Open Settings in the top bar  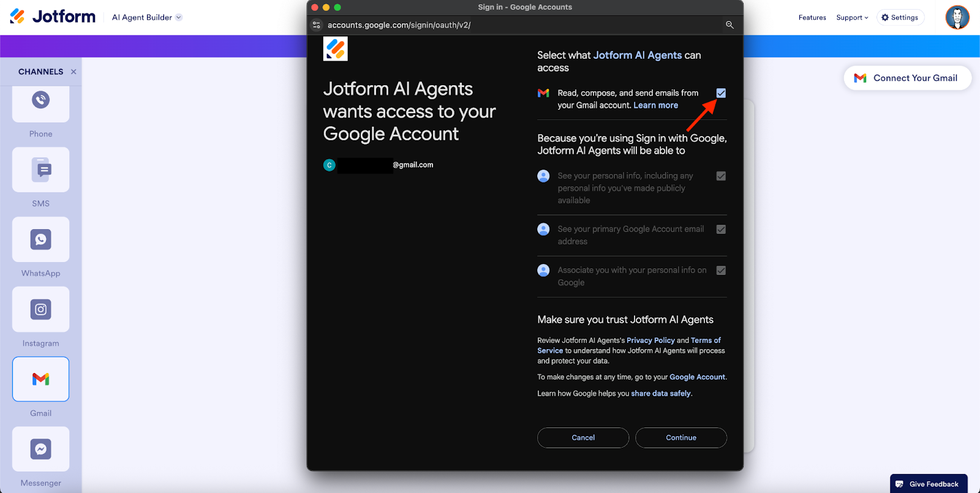pyautogui.click(x=900, y=18)
